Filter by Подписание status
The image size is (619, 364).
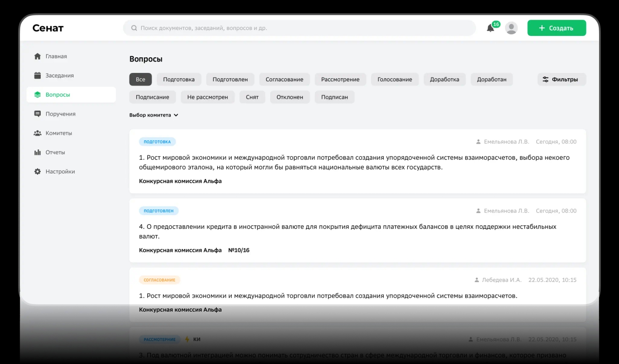152,97
